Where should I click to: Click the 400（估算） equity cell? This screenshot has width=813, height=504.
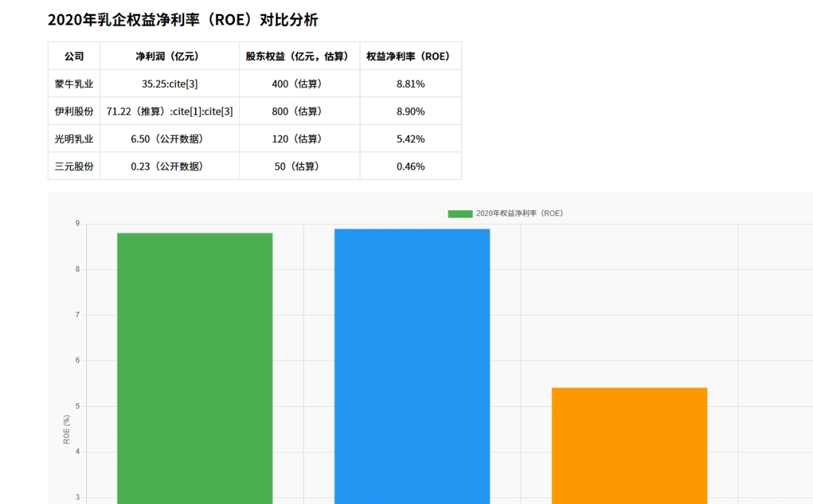(300, 84)
